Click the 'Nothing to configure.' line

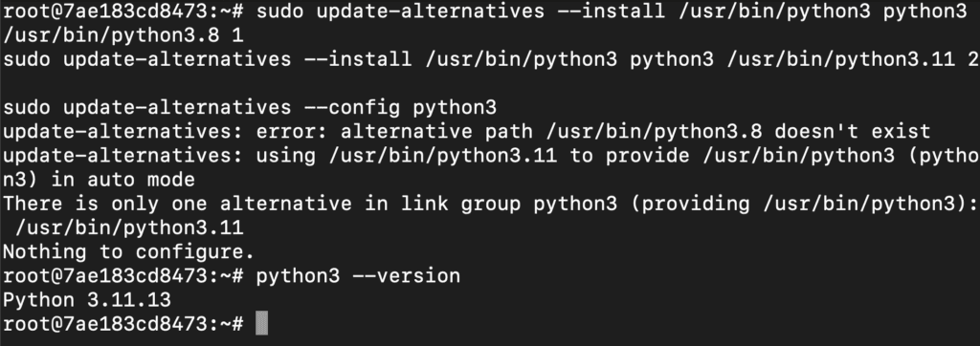[x=129, y=252]
